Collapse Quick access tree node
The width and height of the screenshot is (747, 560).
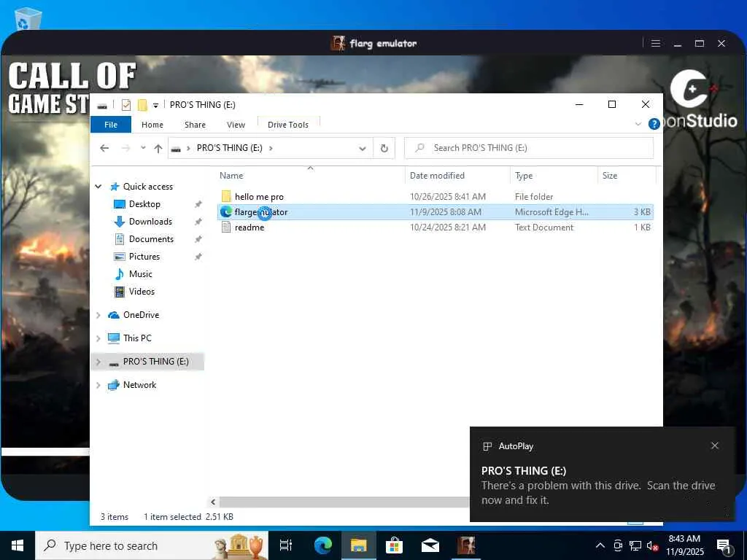tap(98, 187)
